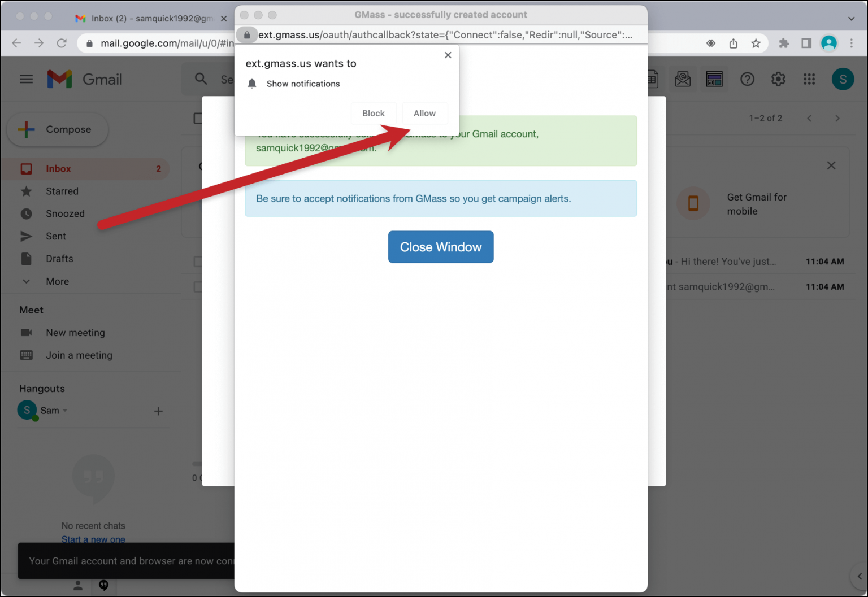Click the GMass envelope-with-@ toolbar icon
Screen dimensions: 868x597
(683, 79)
